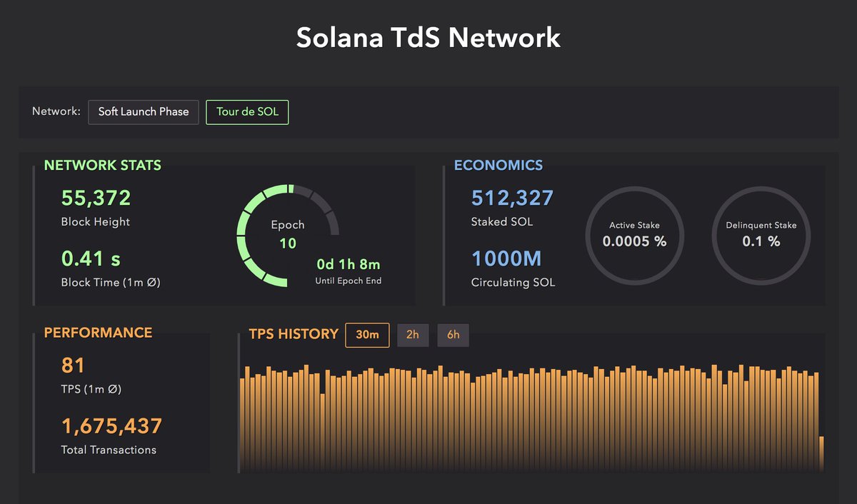
Task: Click the NETWORK STATS heading
Action: [103, 165]
